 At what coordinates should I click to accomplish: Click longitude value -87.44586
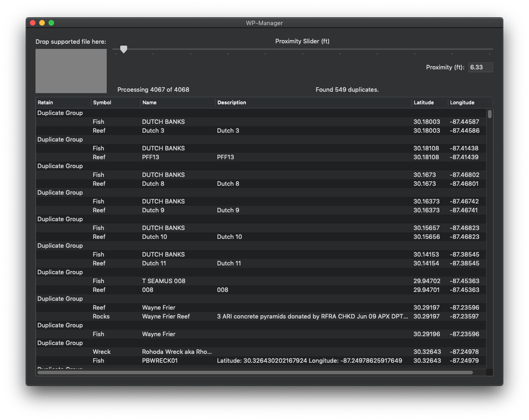464,131
